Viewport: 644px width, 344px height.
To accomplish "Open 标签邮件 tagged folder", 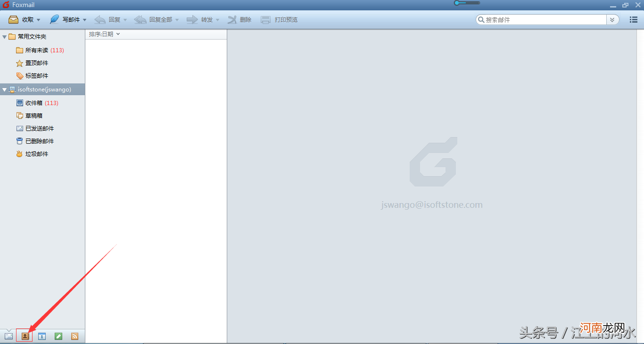I will tap(32, 76).
